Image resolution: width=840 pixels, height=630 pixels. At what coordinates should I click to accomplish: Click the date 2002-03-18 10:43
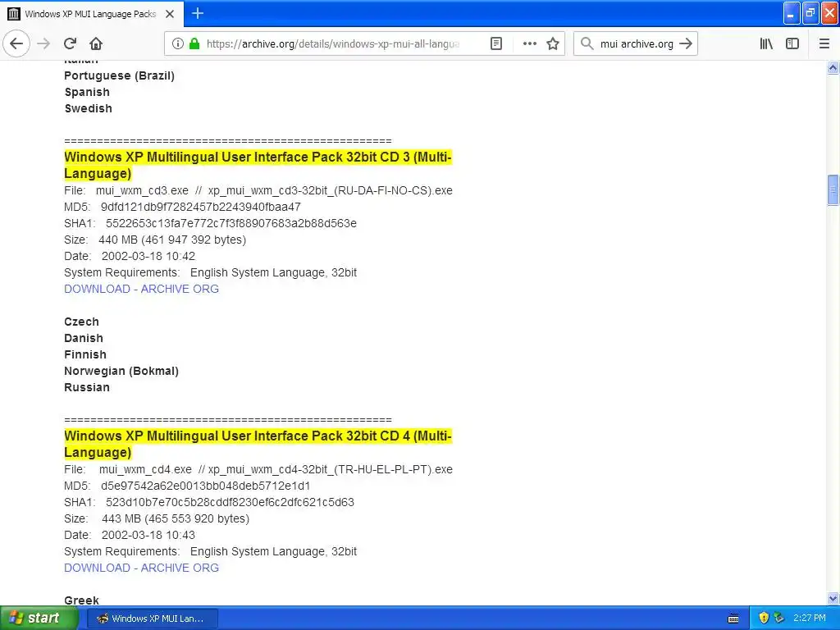click(x=148, y=535)
